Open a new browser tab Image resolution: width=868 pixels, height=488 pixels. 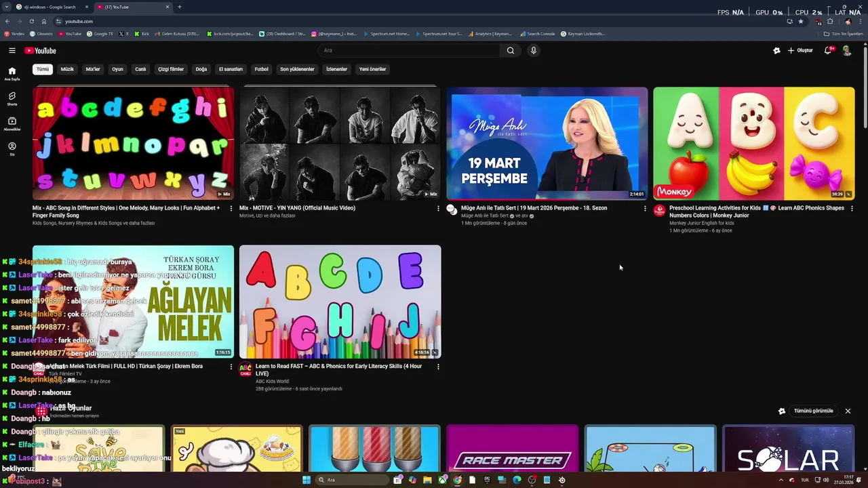pos(179,7)
